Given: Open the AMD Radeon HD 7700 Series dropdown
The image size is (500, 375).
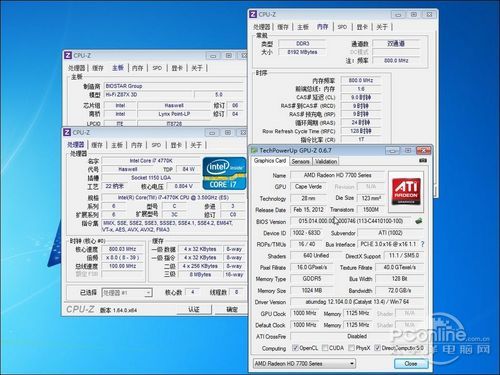Looking at the screenshot, I should point(304,364).
